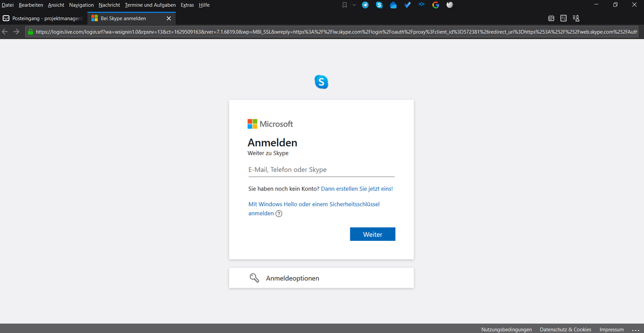Focus the 'E-Mail, Telefon oder Skype' field
The image size is (644, 333).
tap(321, 170)
